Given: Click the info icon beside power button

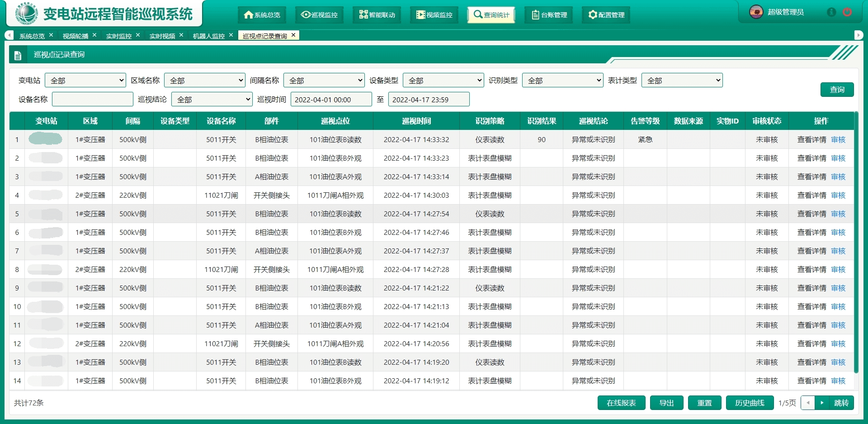Looking at the screenshot, I should tap(831, 12).
